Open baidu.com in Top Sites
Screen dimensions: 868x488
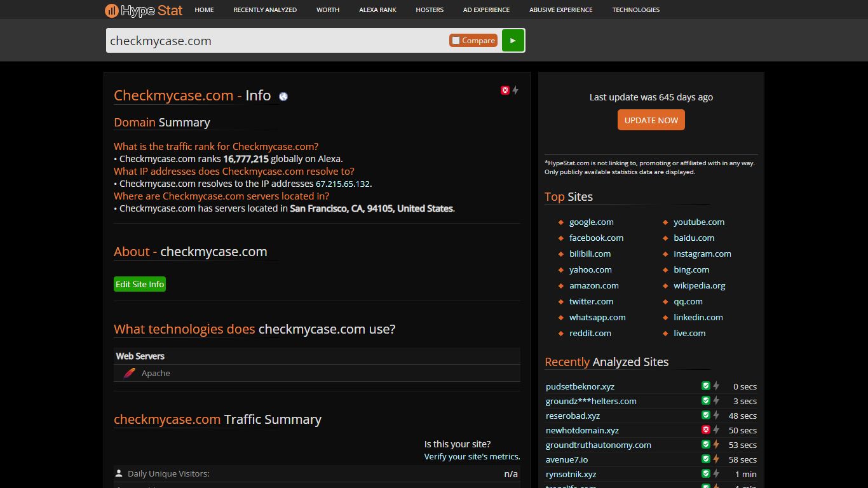click(x=694, y=238)
